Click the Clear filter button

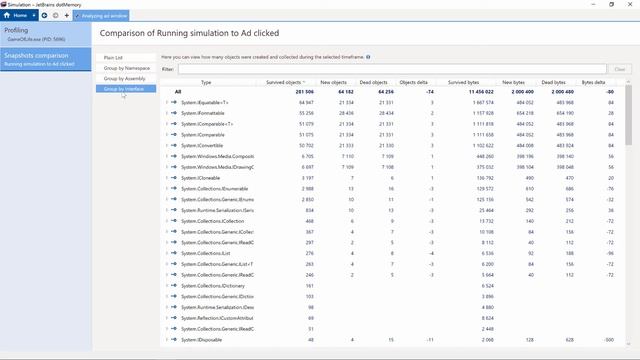(x=620, y=69)
